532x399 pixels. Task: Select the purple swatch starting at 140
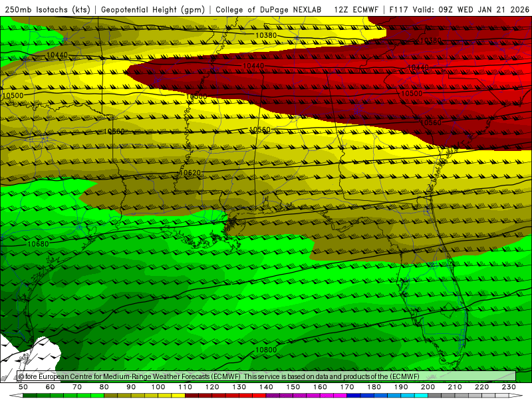pos(273,396)
